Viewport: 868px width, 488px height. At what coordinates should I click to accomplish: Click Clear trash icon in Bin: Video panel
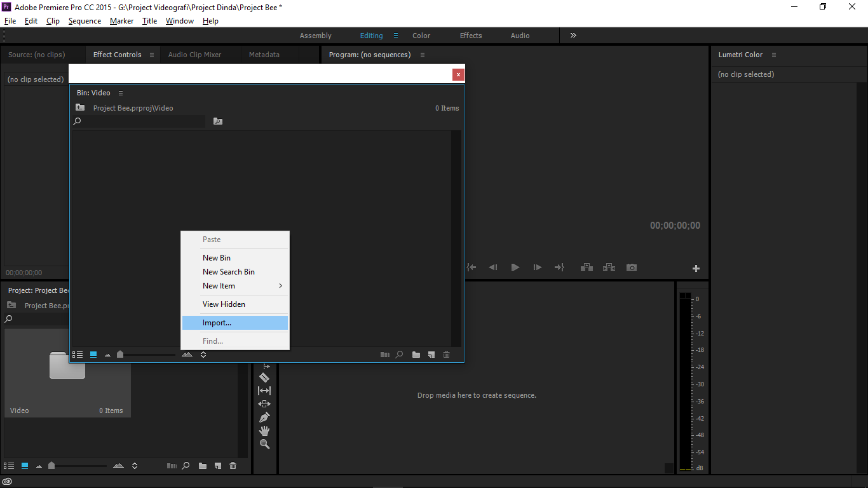point(447,355)
